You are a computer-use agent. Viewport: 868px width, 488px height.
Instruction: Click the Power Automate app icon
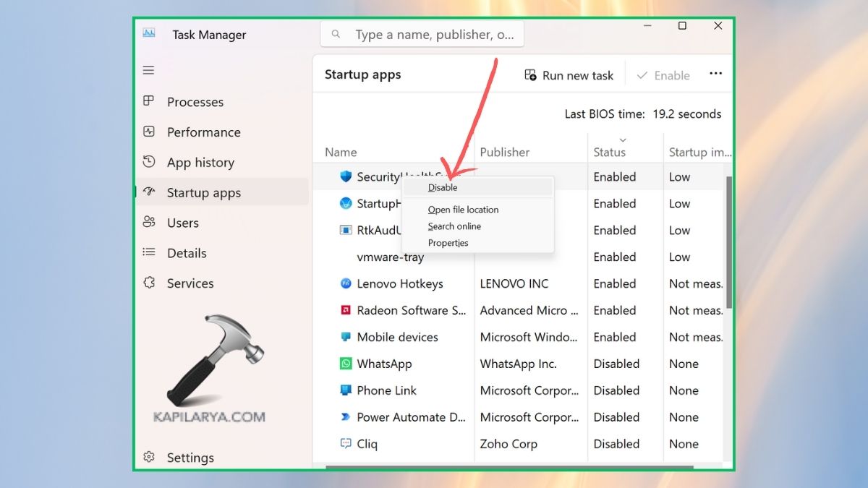click(346, 417)
